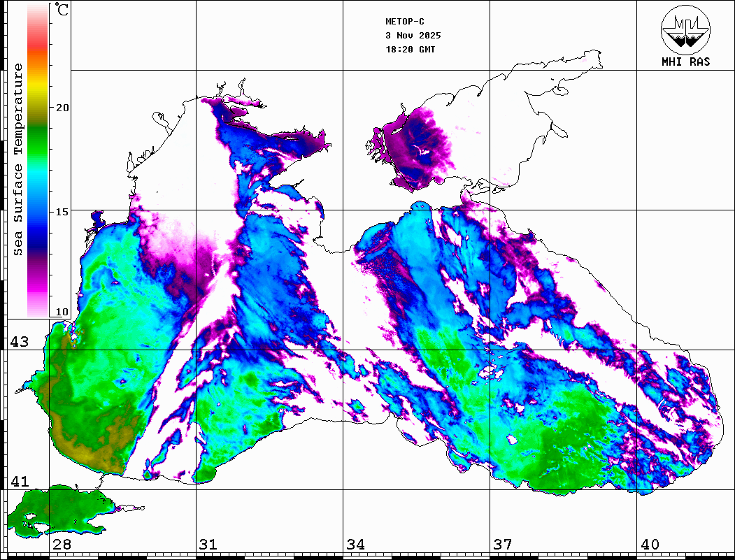The image size is (735, 560).
Task: Click the longitude 37 axis label
Action: 502,545
